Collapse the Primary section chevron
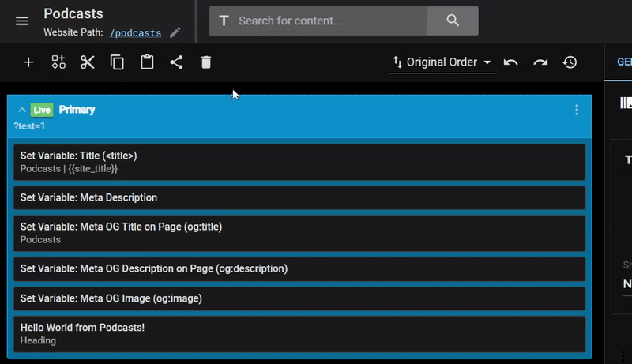 [21, 110]
